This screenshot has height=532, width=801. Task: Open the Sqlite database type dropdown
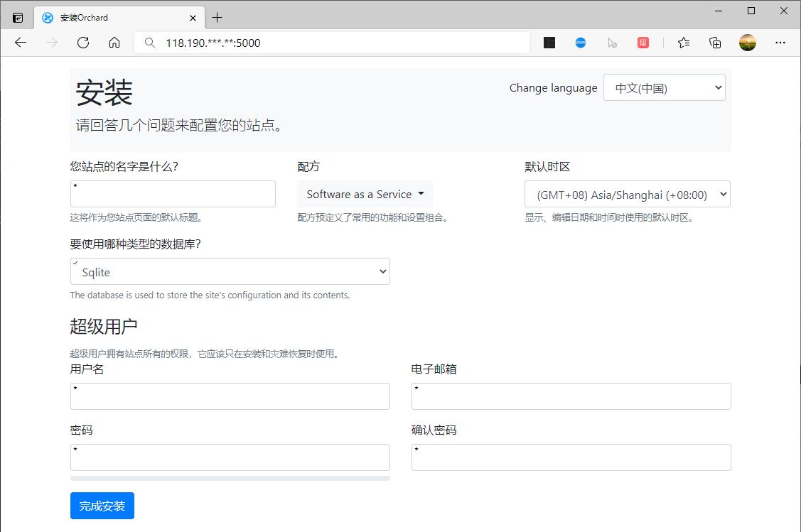click(230, 271)
